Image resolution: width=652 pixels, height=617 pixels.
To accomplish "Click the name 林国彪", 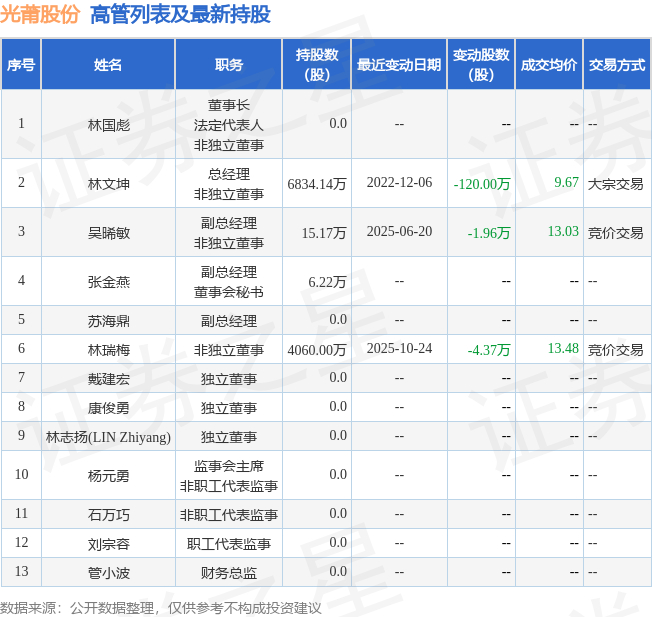I will click(109, 125).
